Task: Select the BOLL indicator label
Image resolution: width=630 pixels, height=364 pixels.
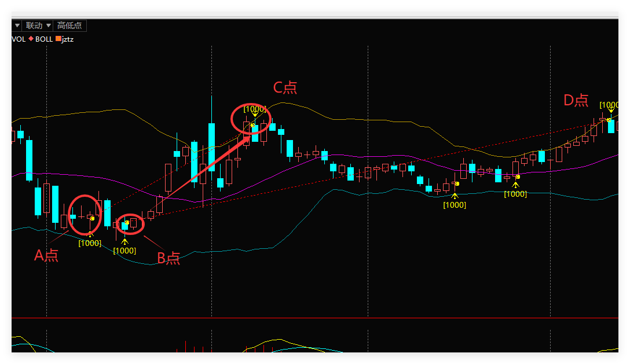Action: tap(44, 39)
